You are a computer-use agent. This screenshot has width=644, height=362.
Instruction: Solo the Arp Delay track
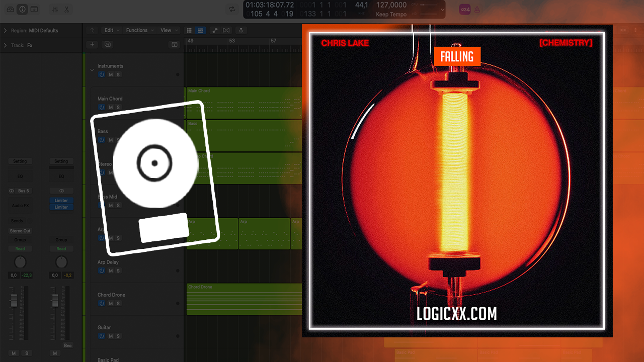[118, 270]
